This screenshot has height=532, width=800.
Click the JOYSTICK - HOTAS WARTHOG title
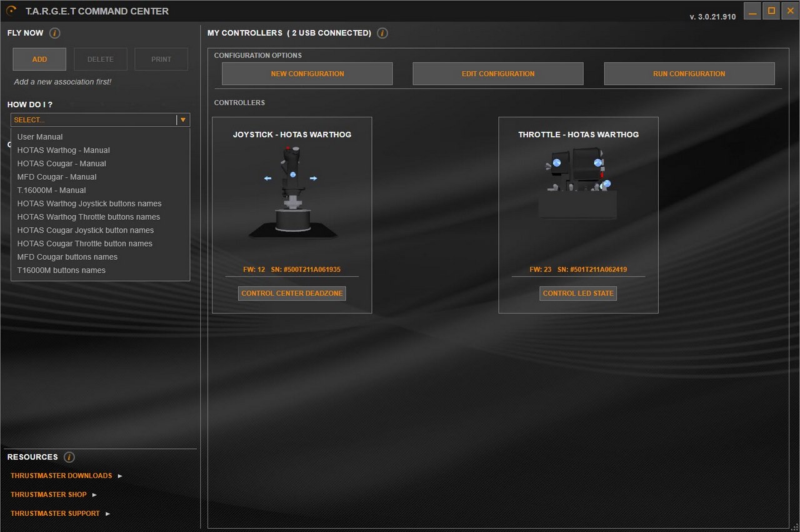[292, 135]
